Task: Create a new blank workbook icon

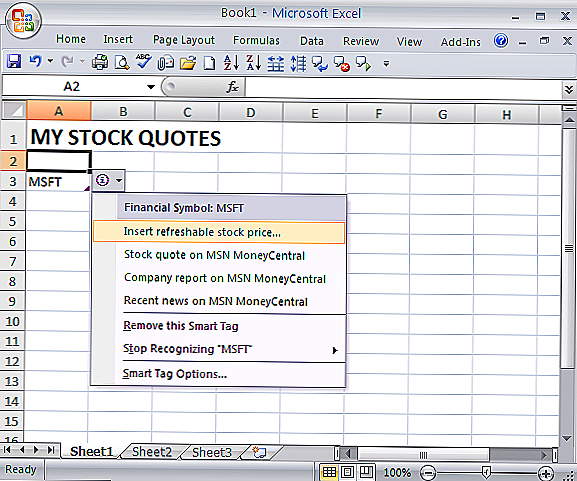Action: (x=209, y=63)
